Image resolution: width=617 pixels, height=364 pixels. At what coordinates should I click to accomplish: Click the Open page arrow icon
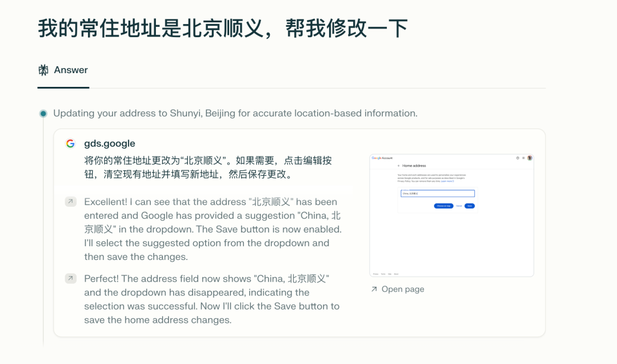(x=374, y=289)
